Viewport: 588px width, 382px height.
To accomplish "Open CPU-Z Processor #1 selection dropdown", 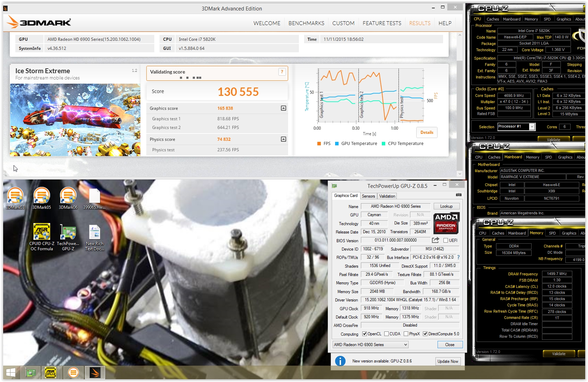I will pyautogui.click(x=516, y=127).
